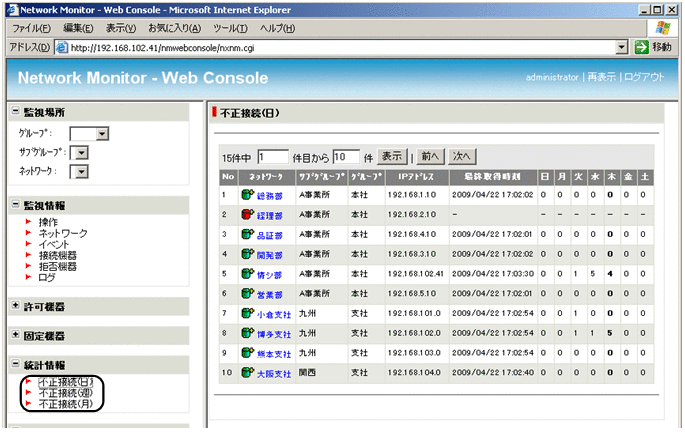The image size is (685, 432).
Task: Click the Windows flag logo in IE toolbar
Action: tap(663, 28)
